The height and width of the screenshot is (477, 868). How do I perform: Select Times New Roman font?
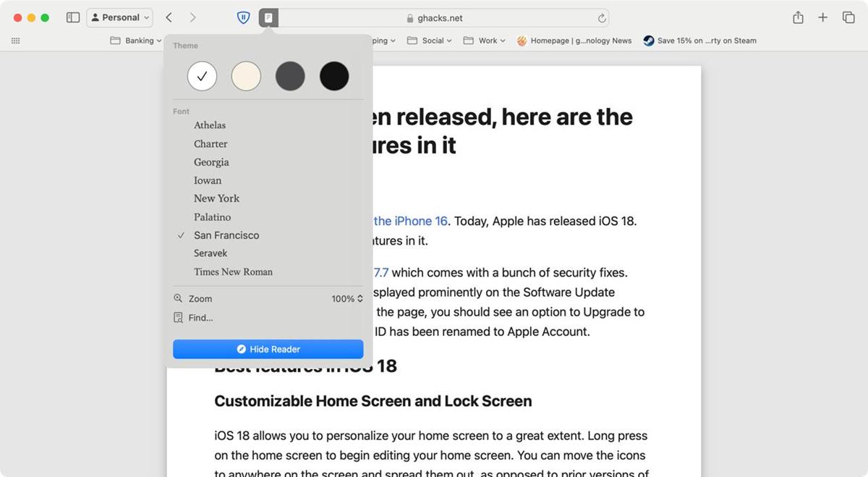(x=233, y=272)
